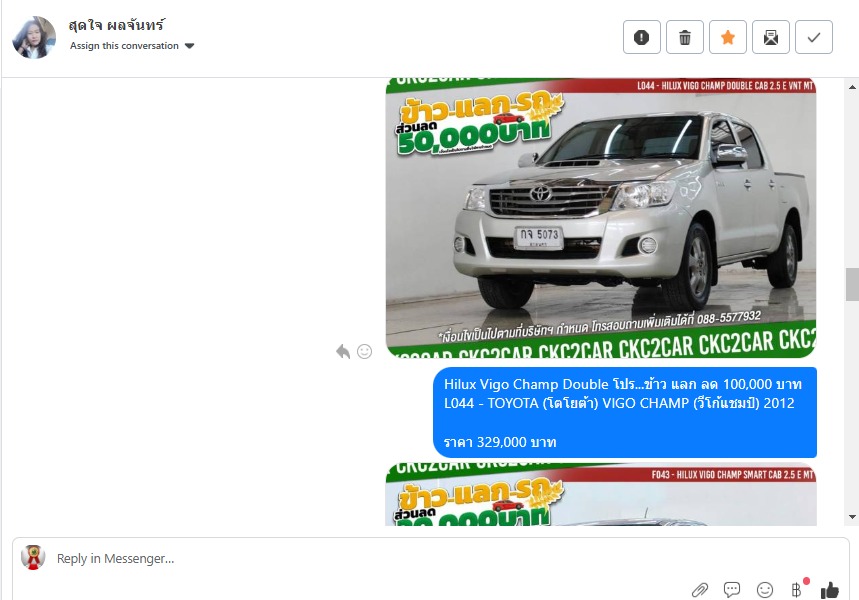Screen dimensions: 859x600
Task: Mark conversation unread with envelope icon
Action: point(771,37)
